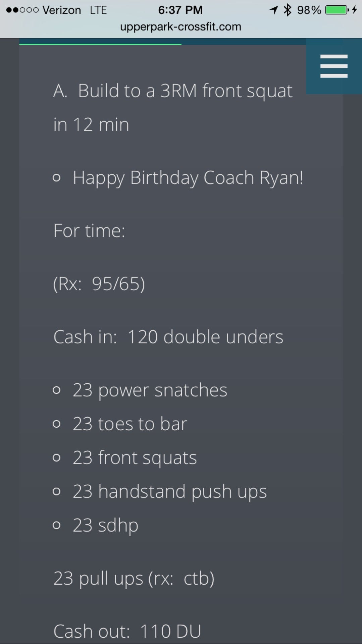Tap the signal strength dots

click(x=22, y=10)
